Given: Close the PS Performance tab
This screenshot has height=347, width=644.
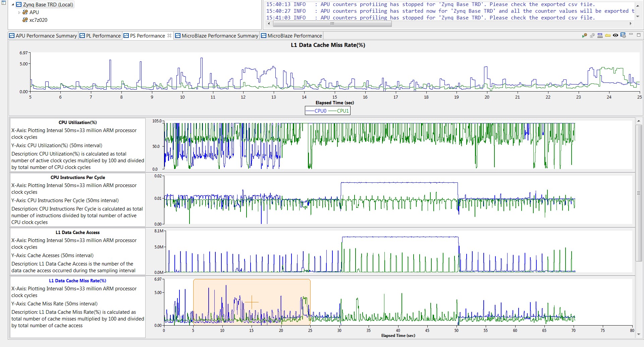Looking at the screenshot, I should pos(169,36).
